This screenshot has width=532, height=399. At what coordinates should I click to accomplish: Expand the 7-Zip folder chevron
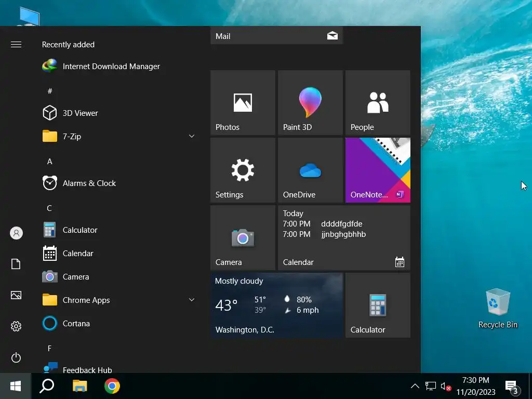(x=192, y=136)
